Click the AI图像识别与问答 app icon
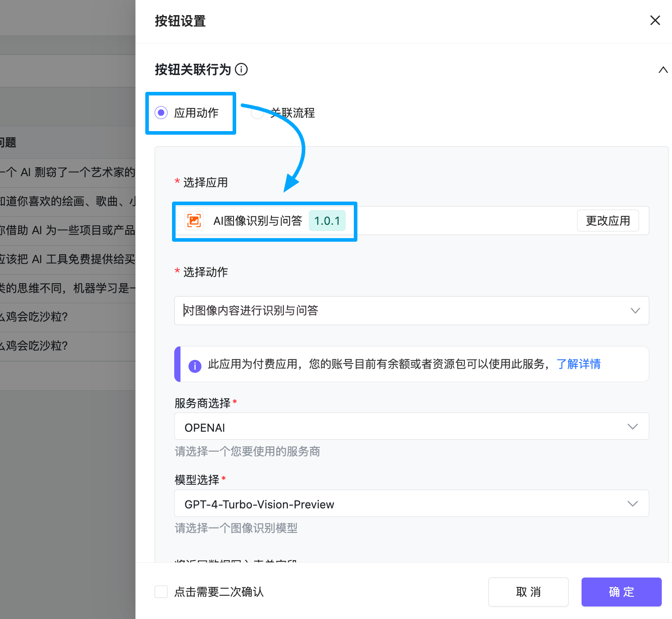The width and height of the screenshot is (672, 619). tap(194, 221)
